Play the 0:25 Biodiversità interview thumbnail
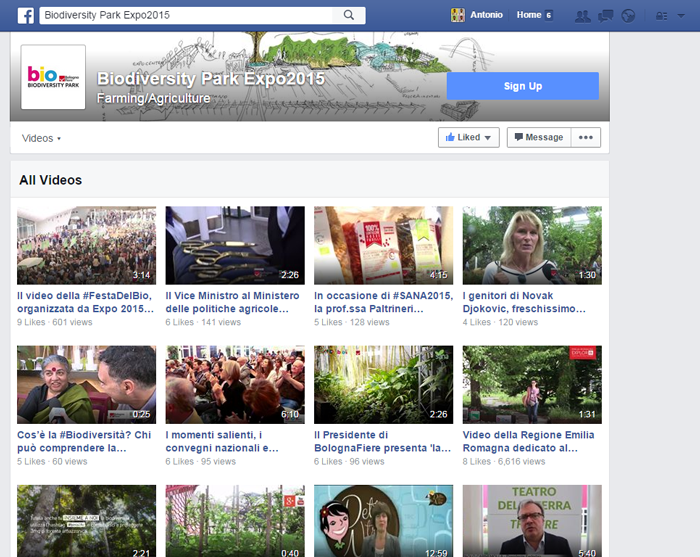The width and height of the screenshot is (700, 557). coord(87,384)
